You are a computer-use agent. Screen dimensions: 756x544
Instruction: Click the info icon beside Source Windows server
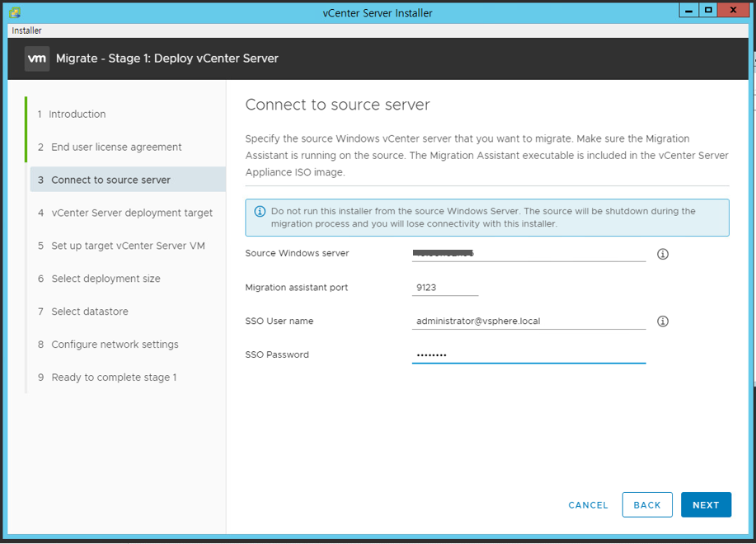click(x=663, y=254)
